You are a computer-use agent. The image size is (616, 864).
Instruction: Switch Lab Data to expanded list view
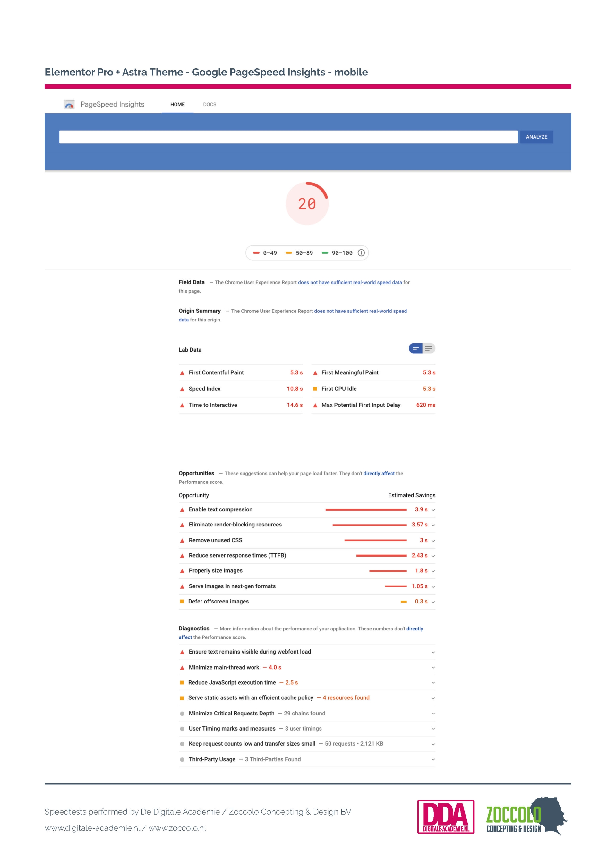coord(429,348)
